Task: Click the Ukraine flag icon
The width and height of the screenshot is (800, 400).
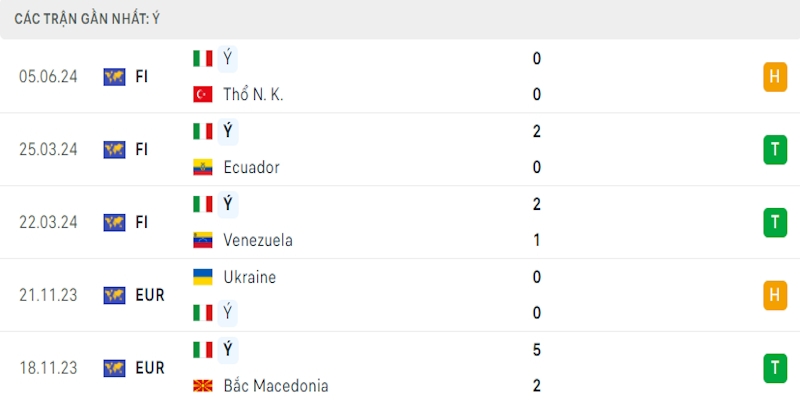Action: tap(203, 277)
